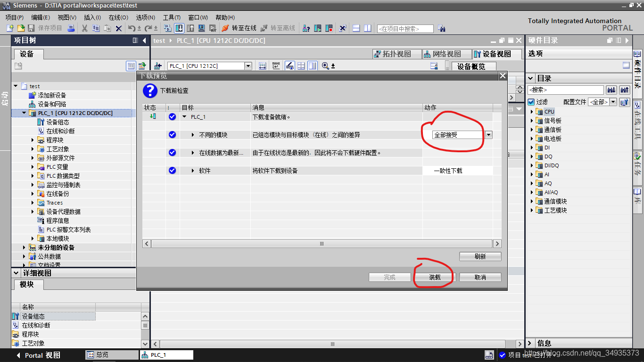Click the PLC_1 taskbar editor button
644x362 pixels.
pos(166,355)
